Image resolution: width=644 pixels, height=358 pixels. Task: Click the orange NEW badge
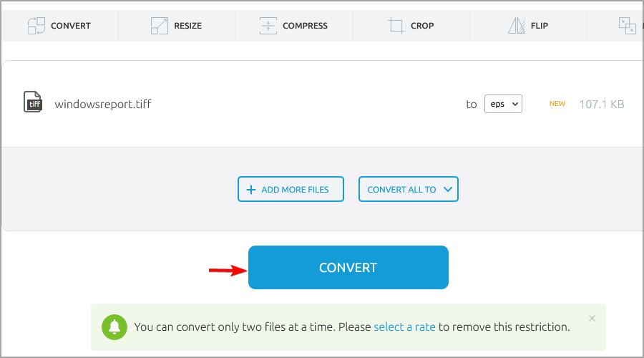[x=557, y=104]
